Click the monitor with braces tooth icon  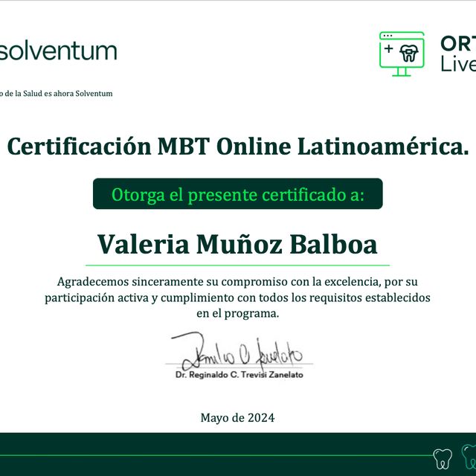tap(402, 54)
